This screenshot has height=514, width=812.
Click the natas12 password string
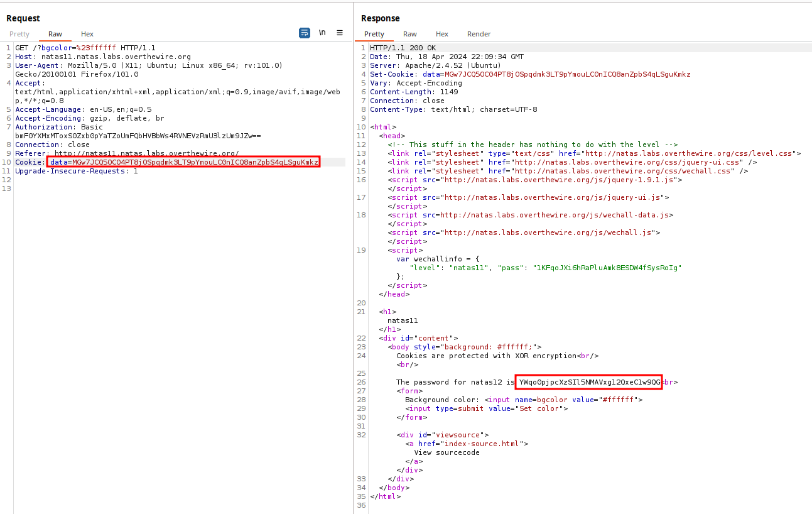tap(590, 382)
